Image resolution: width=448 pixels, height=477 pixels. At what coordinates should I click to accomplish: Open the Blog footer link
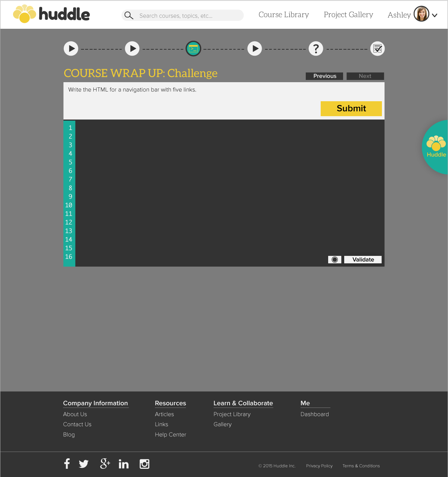point(69,435)
